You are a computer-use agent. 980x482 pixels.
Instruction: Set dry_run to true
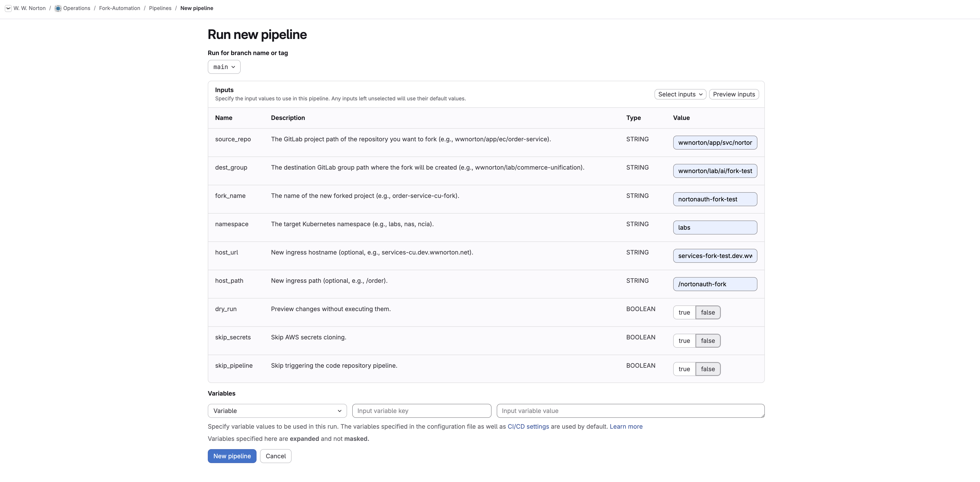(x=684, y=313)
